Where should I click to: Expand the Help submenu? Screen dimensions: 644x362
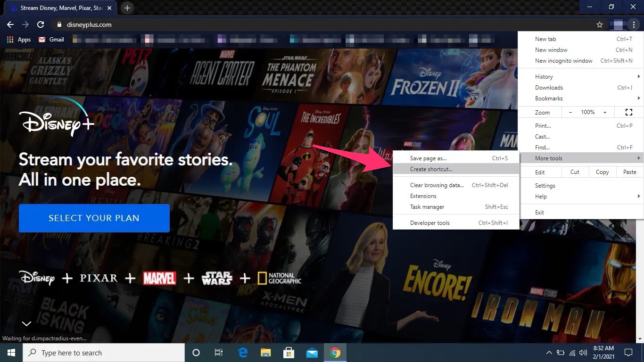tap(581, 197)
